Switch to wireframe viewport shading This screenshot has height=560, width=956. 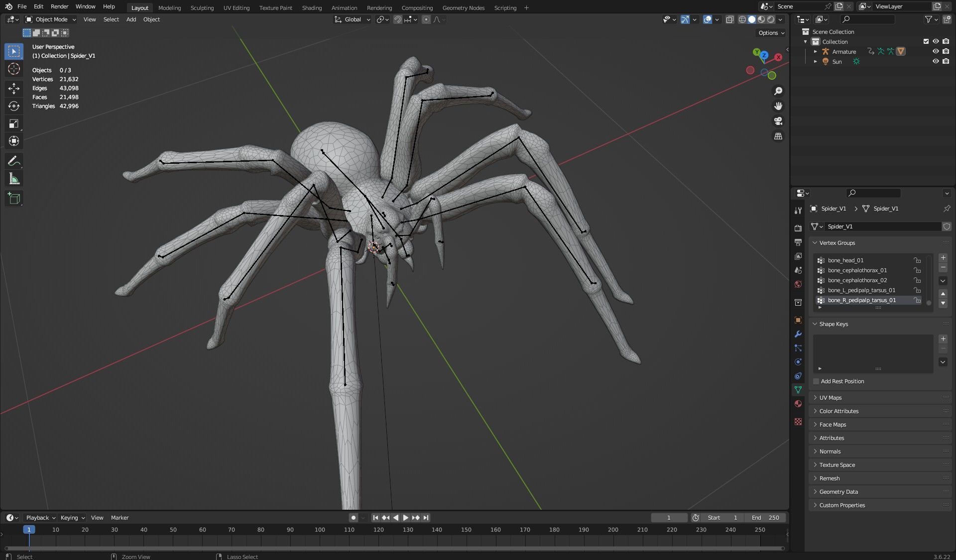742,19
